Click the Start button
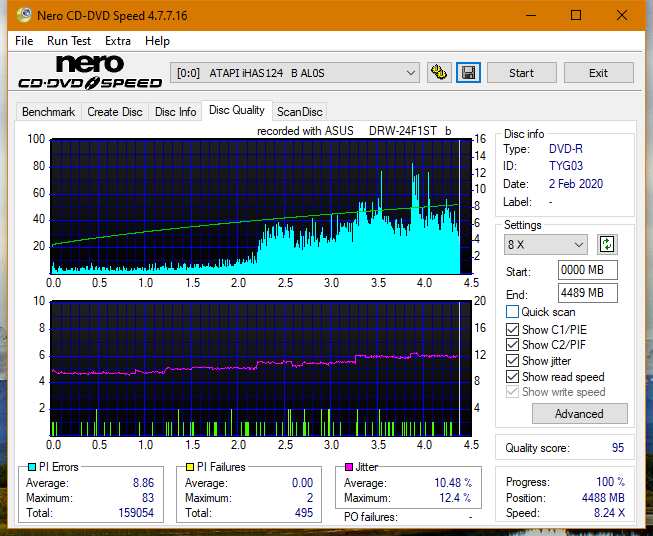The height and width of the screenshot is (536, 653). (x=521, y=73)
